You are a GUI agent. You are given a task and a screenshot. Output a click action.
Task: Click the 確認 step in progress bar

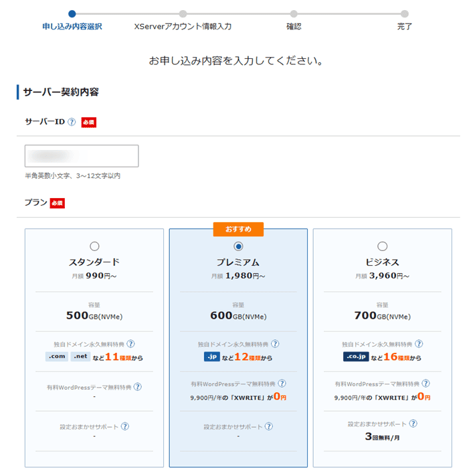click(294, 26)
